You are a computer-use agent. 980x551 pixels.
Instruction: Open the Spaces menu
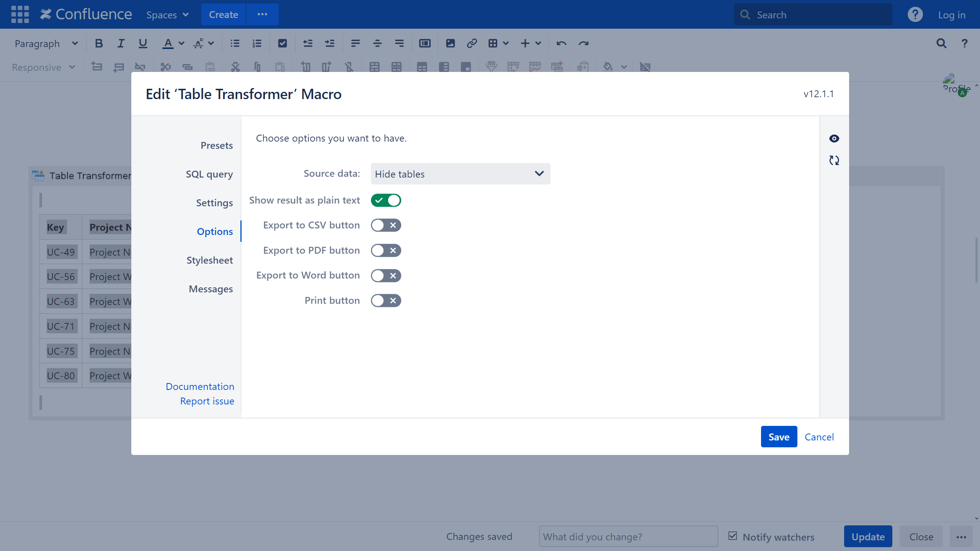167,15
